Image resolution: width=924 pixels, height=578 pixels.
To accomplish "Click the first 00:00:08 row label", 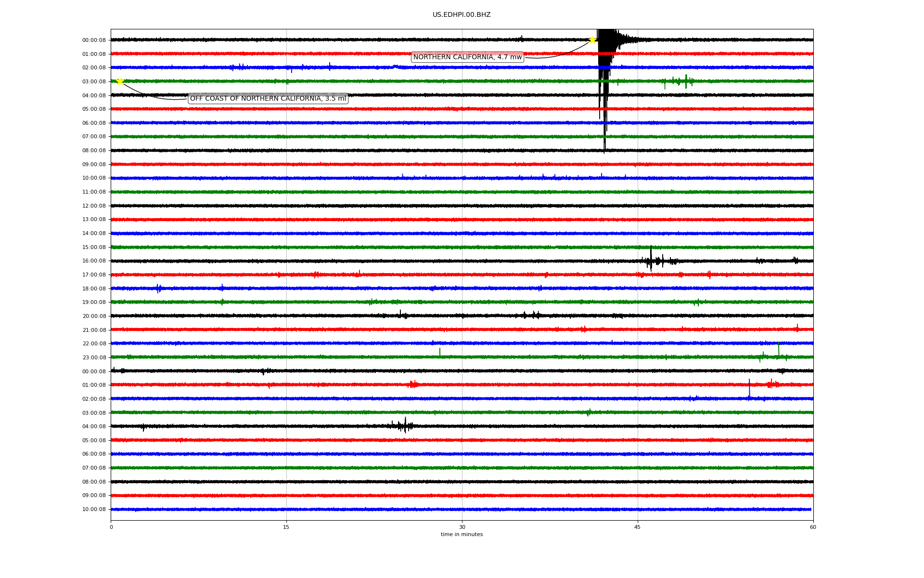I will tap(94, 40).
